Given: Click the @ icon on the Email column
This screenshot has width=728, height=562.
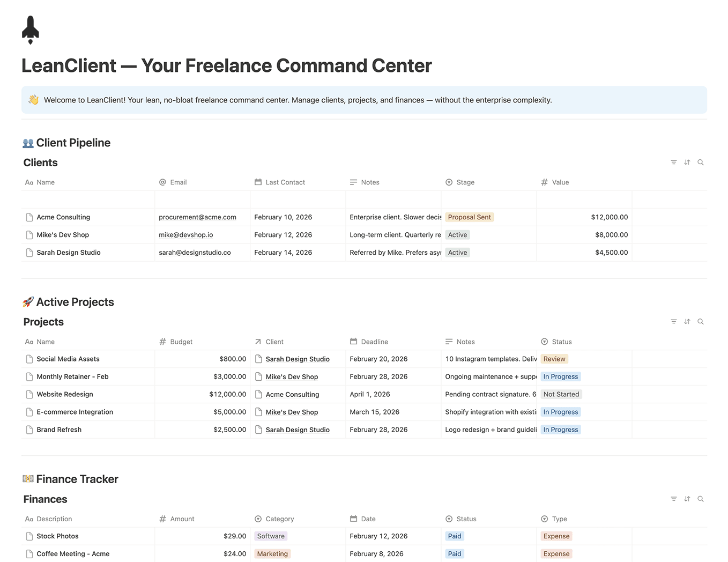Looking at the screenshot, I should 162,182.
